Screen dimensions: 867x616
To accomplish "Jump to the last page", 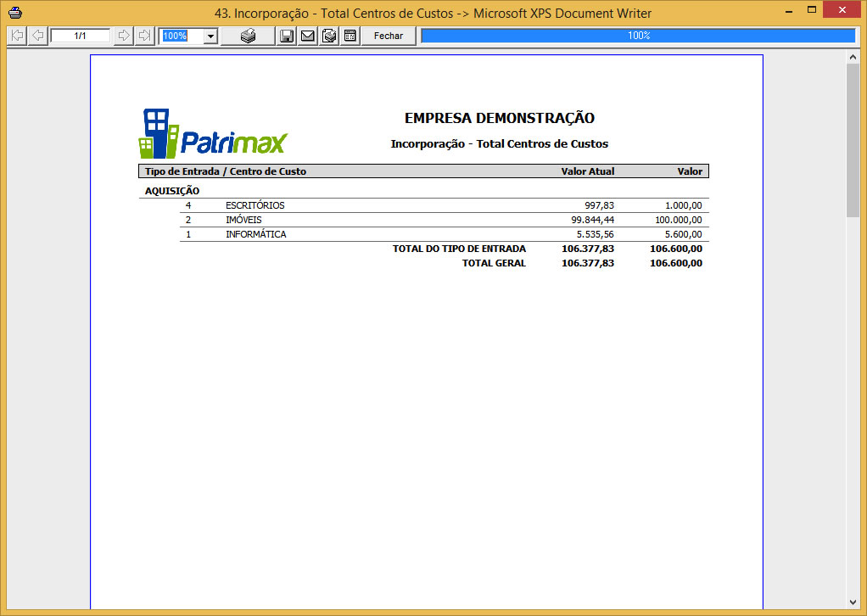I will pyautogui.click(x=144, y=36).
